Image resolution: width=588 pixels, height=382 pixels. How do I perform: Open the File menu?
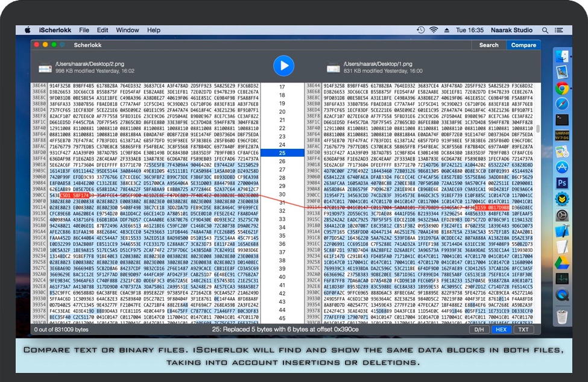tap(84, 30)
